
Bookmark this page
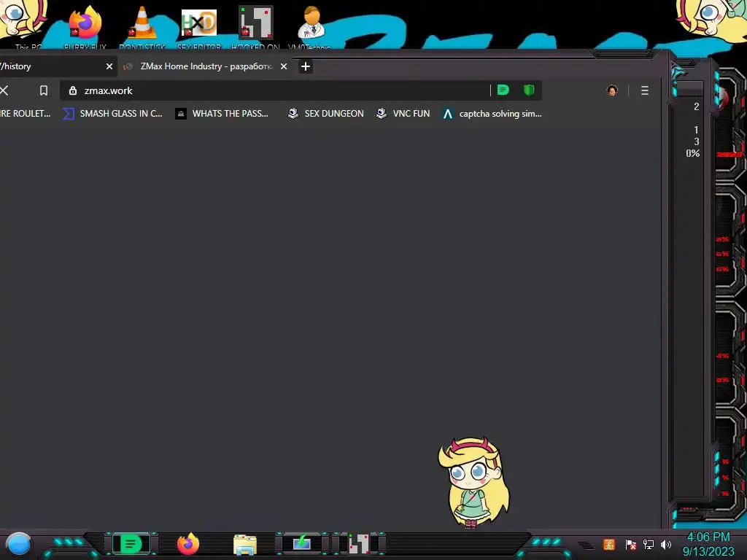[x=43, y=90]
